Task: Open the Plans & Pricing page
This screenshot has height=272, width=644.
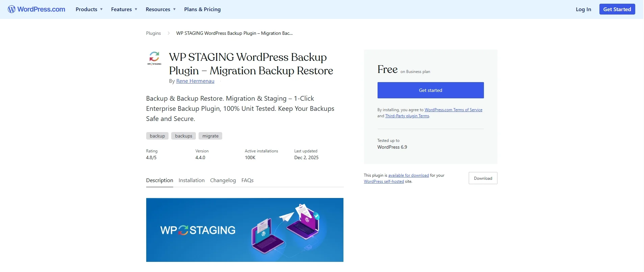Action: coord(202,9)
